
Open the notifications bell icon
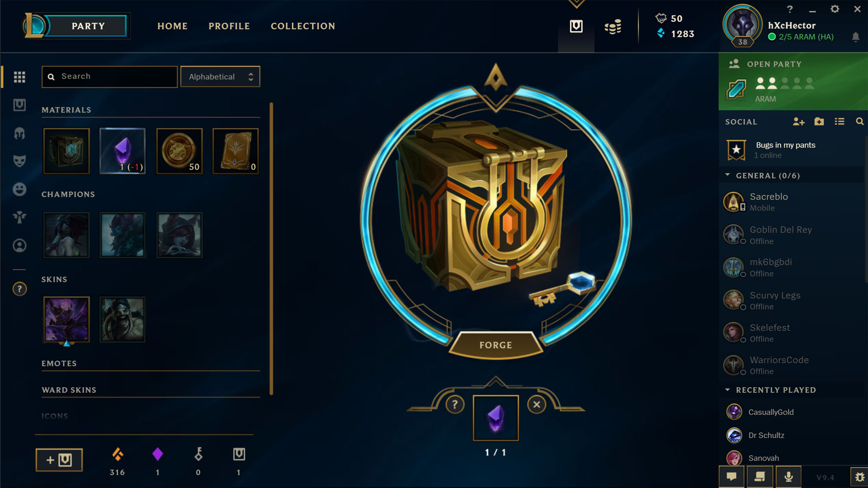(855, 37)
